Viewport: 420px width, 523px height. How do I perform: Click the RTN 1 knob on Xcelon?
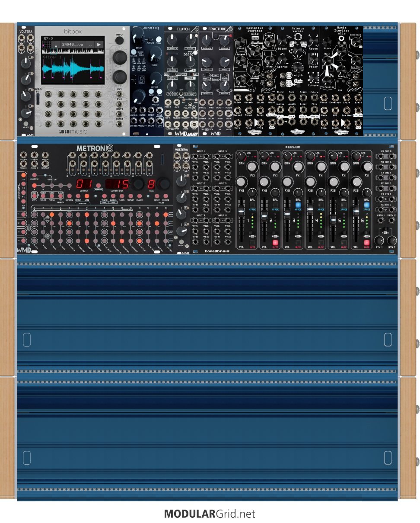pyautogui.click(x=379, y=240)
